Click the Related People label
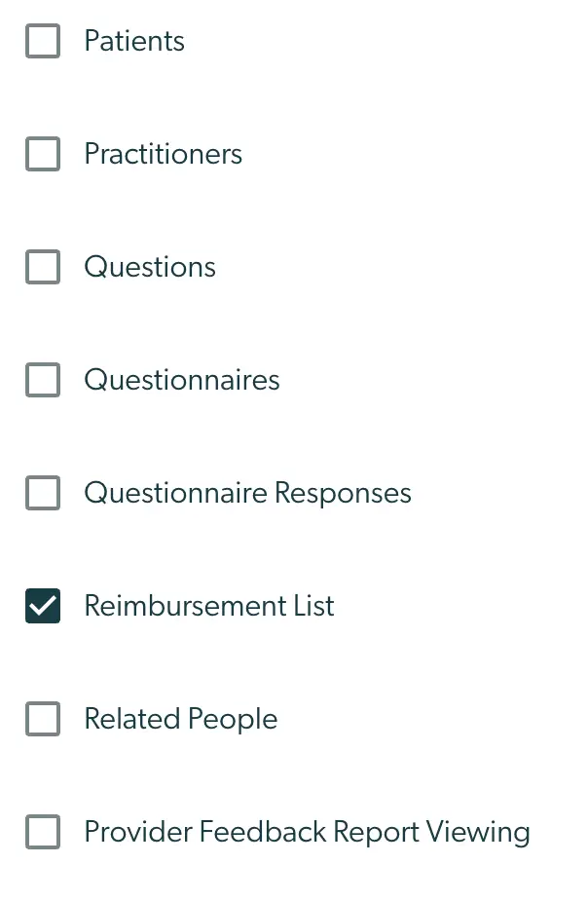The width and height of the screenshot is (588, 902). pos(180,719)
